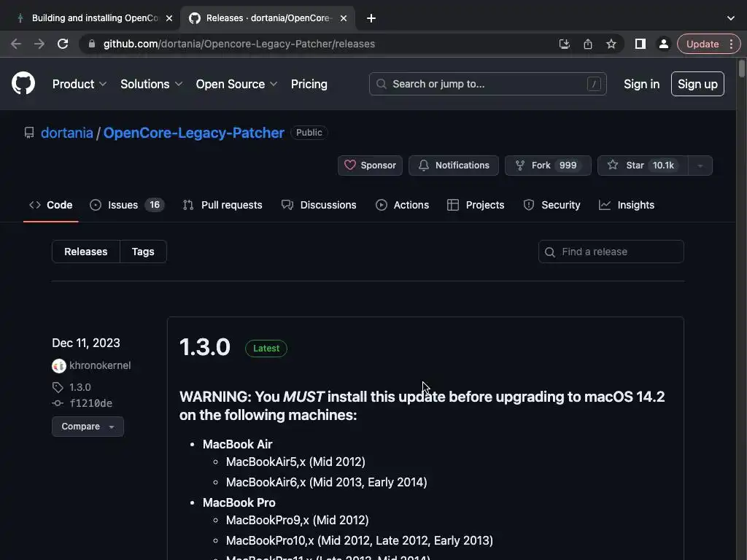This screenshot has height=560, width=747.
Task: Click the Sign in link
Action: (641, 84)
